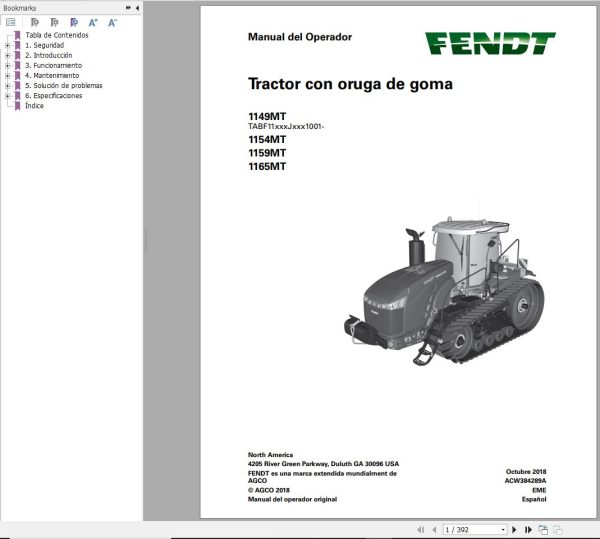Open the Tabla de Contenidos bookmark
The height and width of the screenshot is (539, 600).
tap(57, 35)
